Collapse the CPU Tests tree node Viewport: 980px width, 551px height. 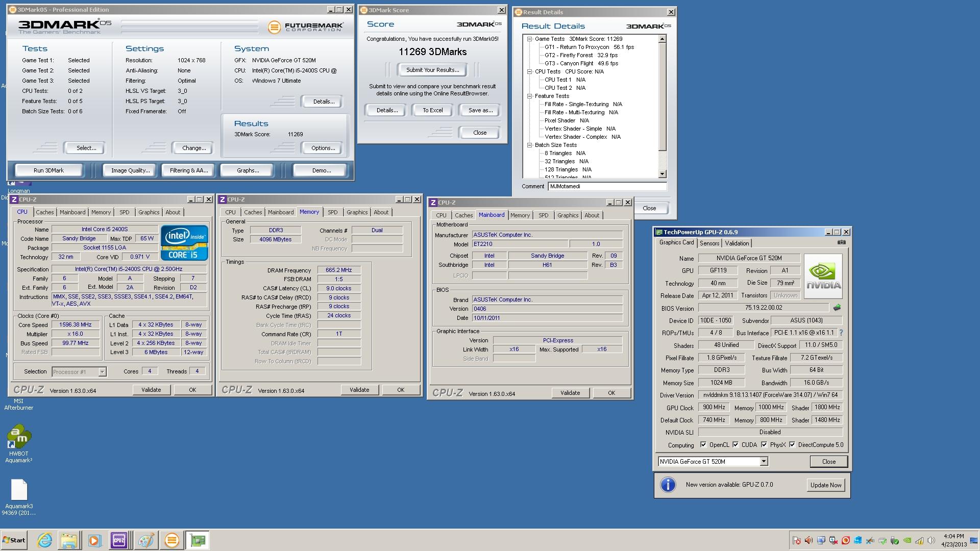530,71
